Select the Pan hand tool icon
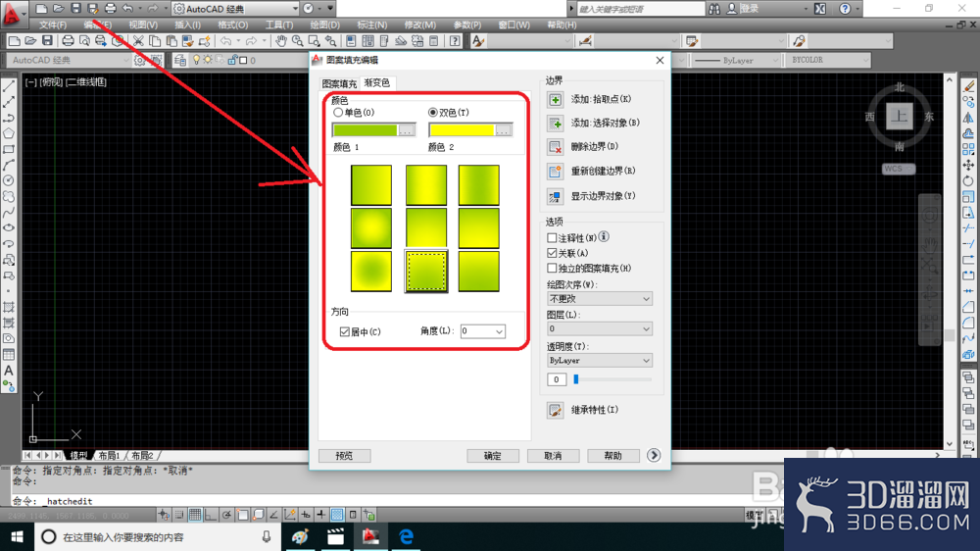The width and height of the screenshot is (980, 551). pyautogui.click(x=281, y=41)
